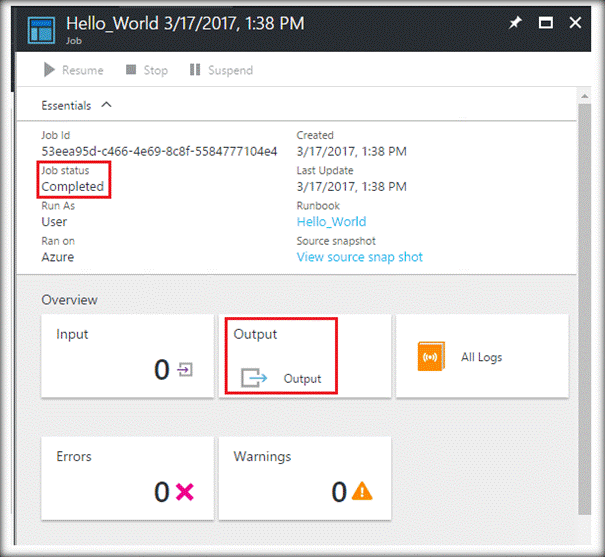Maximize the job blade
Viewport: 605px width, 557px height.
coord(546,23)
